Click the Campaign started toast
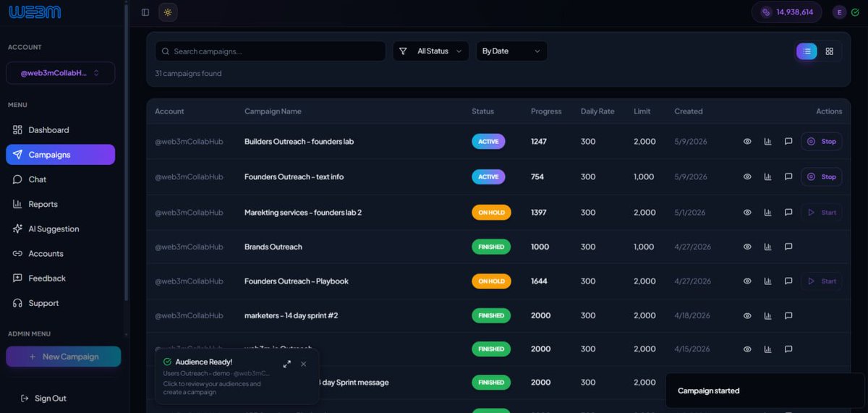 (x=765, y=391)
